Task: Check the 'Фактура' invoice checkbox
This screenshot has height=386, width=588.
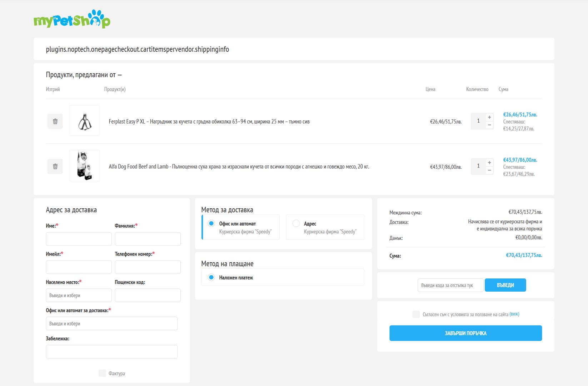Action: coord(102,373)
